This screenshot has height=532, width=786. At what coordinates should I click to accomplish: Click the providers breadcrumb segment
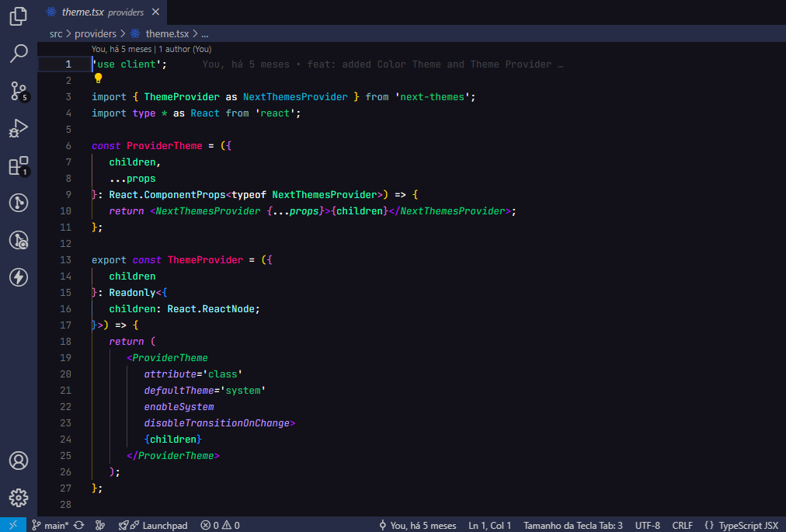pos(96,33)
